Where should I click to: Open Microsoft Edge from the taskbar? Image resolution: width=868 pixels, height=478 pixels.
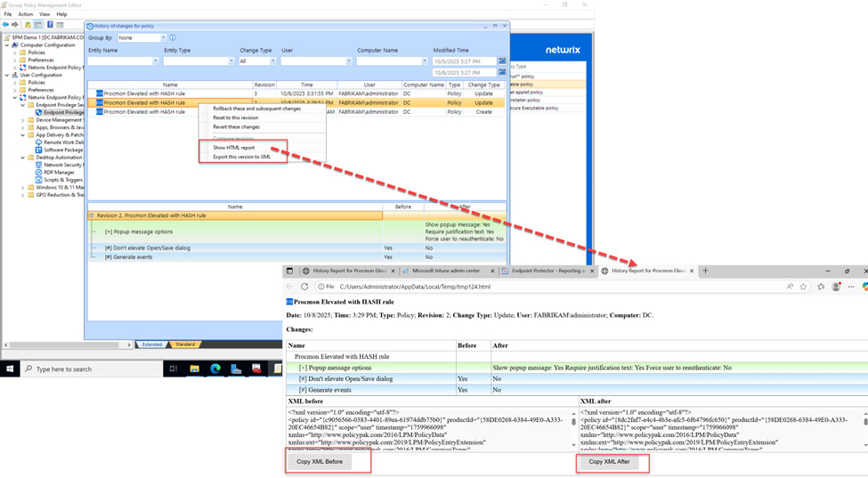(215, 369)
